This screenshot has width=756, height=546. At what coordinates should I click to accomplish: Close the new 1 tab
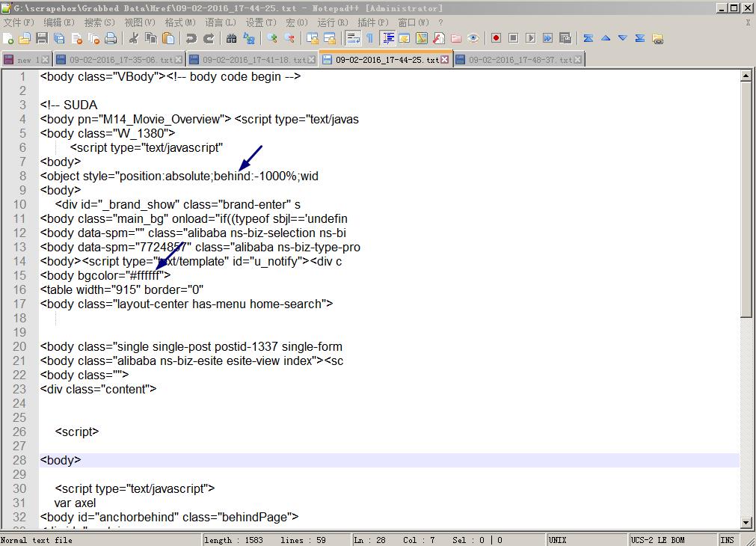(46, 59)
